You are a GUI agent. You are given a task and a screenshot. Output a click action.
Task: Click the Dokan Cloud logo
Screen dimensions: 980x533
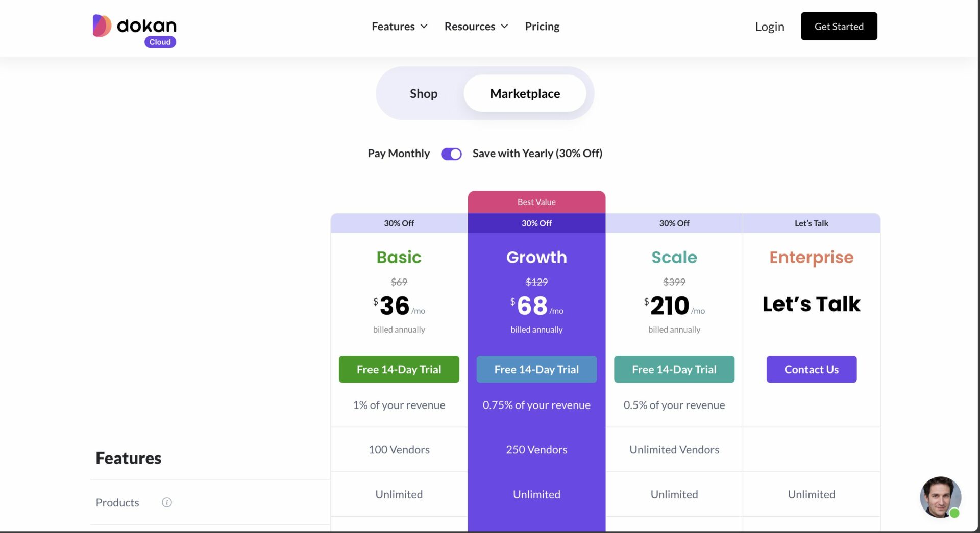tap(134, 31)
